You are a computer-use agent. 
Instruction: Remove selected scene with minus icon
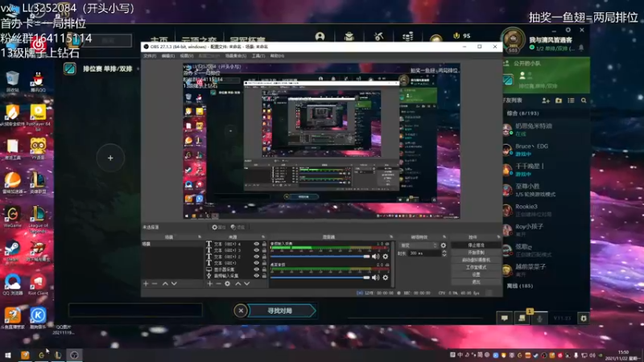[155, 284]
